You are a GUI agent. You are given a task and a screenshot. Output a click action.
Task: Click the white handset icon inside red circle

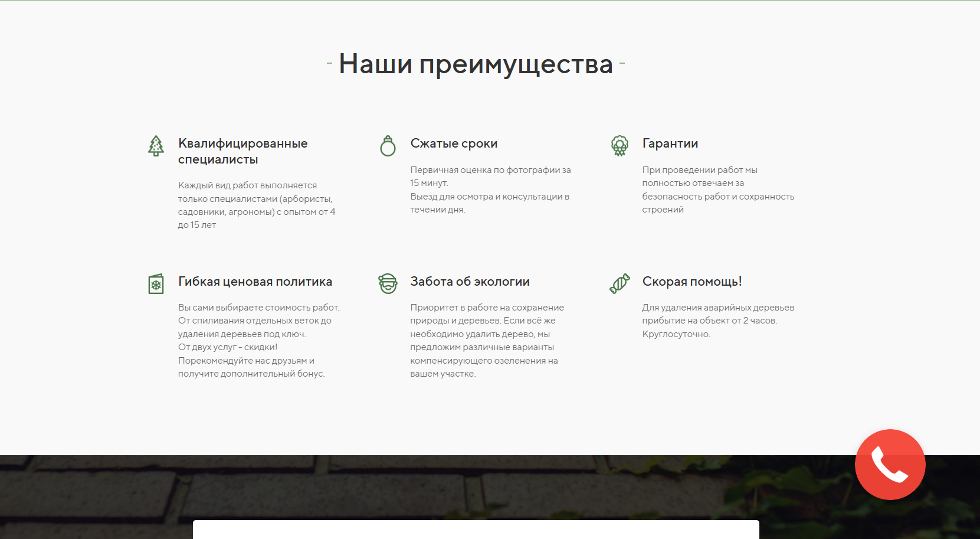890,464
